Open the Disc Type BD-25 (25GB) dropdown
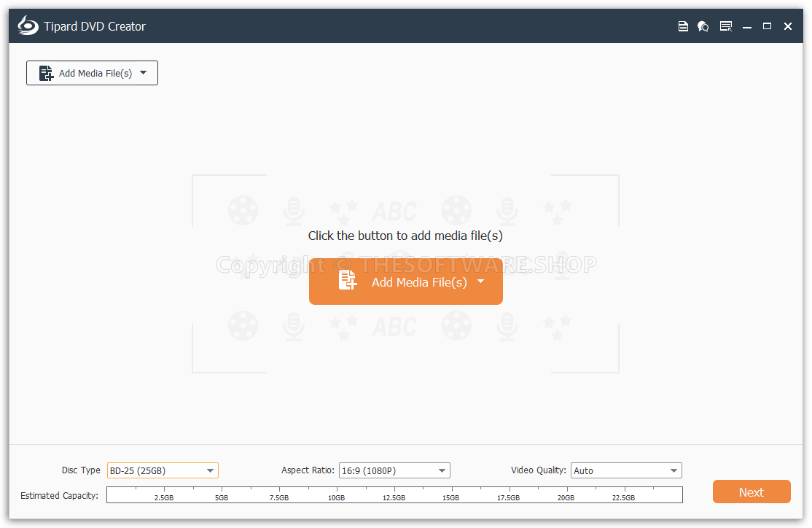The width and height of the screenshot is (812, 528). [x=163, y=470]
